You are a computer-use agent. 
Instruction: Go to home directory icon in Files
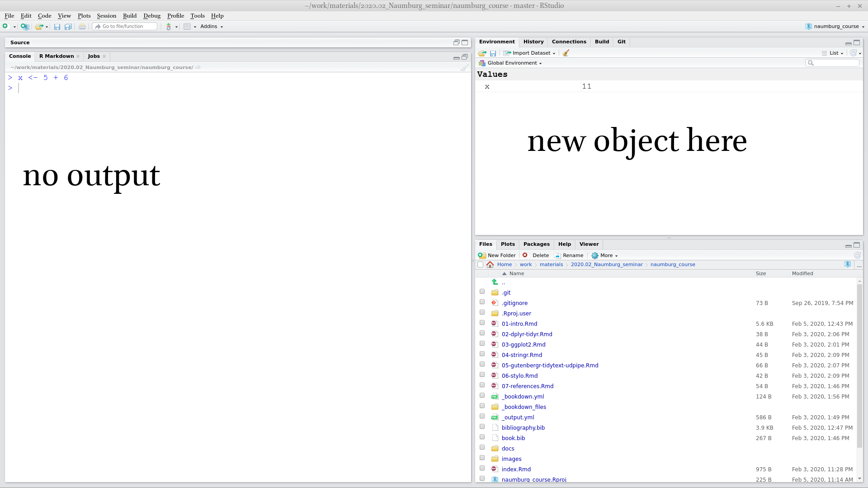pyautogui.click(x=490, y=264)
